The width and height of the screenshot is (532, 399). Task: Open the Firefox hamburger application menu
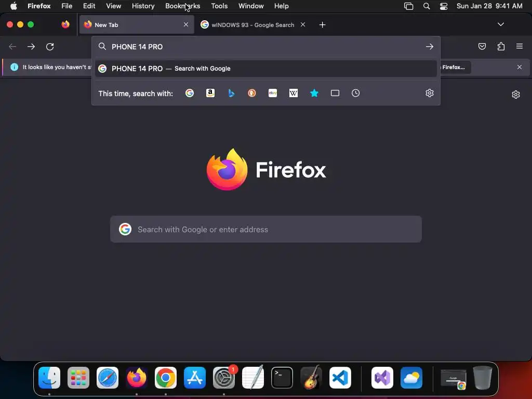(520, 46)
